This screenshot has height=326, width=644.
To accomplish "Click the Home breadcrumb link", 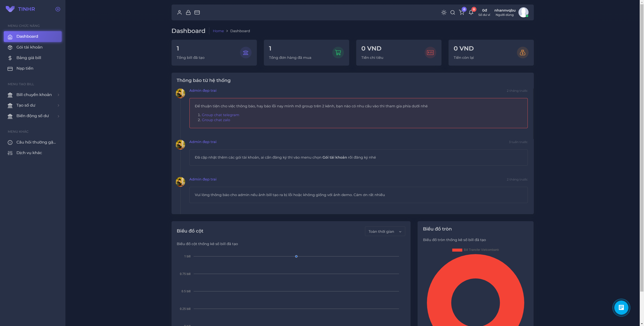I will [218, 31].
